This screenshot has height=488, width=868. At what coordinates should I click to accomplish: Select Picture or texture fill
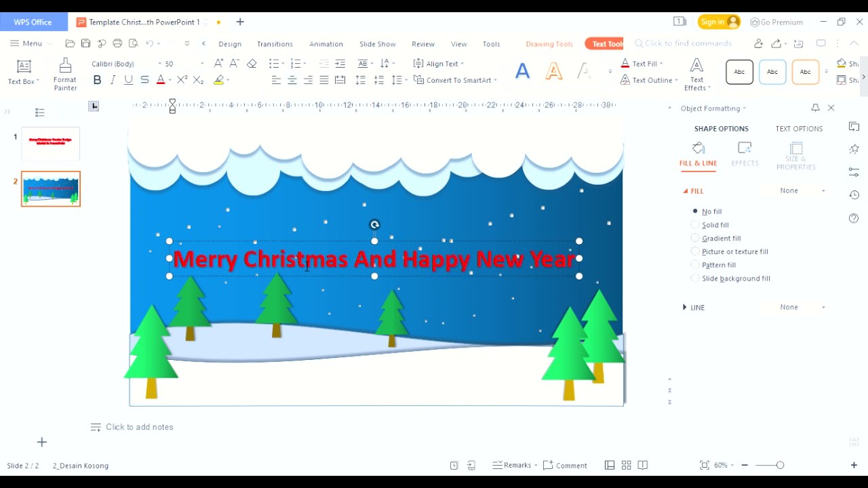pyautogui.click(x=730, y=251)
